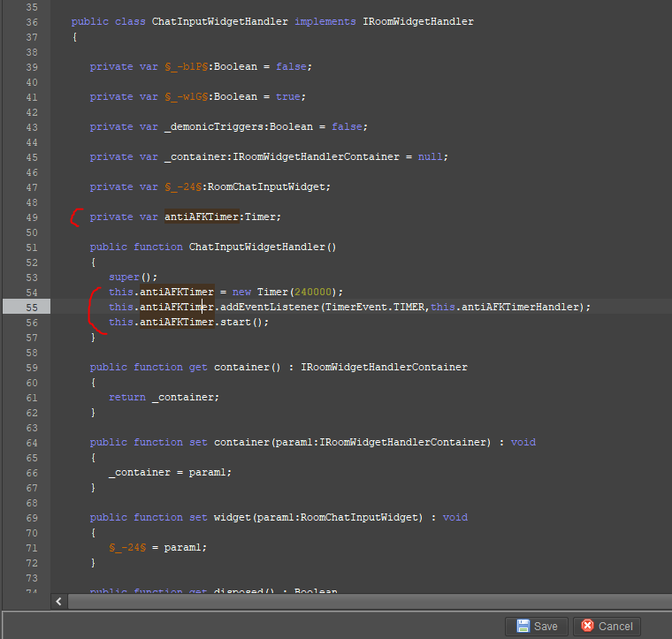Image resolution: width=672 pixels, height=639 pixels.
Task: Click the number 240000 on line 54
Action: (x=313, y=292)
